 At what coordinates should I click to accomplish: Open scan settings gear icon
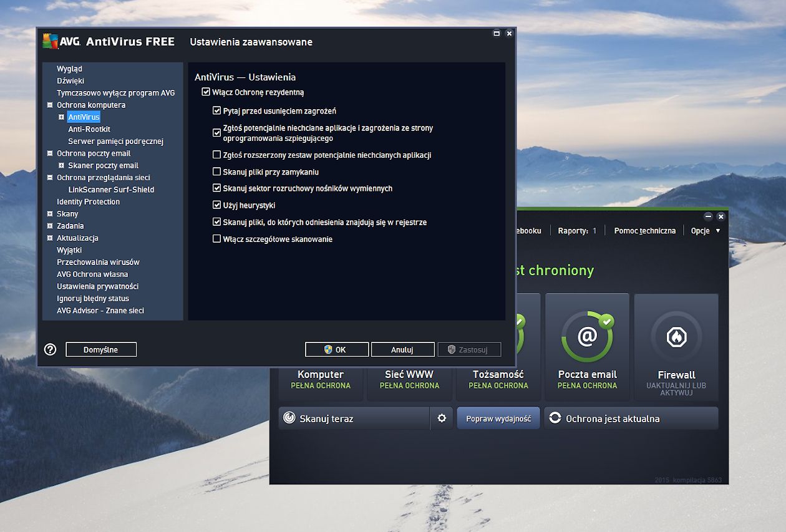(x=442, y=418)
